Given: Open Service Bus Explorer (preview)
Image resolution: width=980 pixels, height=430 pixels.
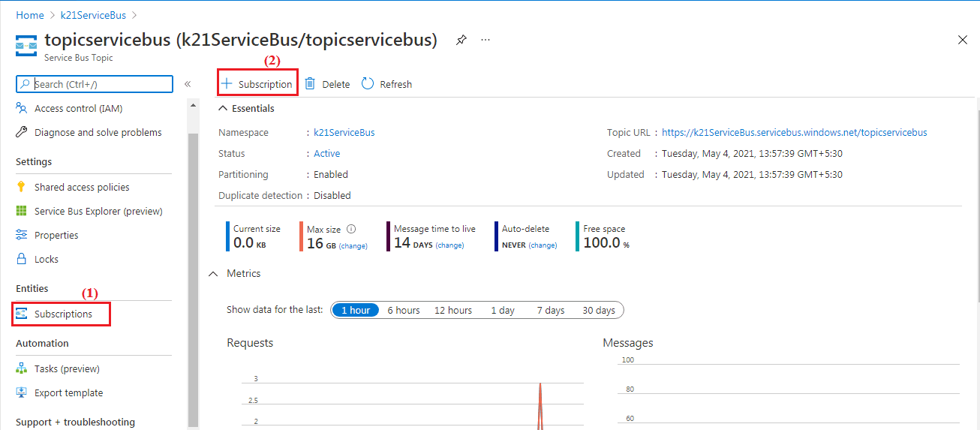Looking at the screenshot, I should click(x=98, y=212).
